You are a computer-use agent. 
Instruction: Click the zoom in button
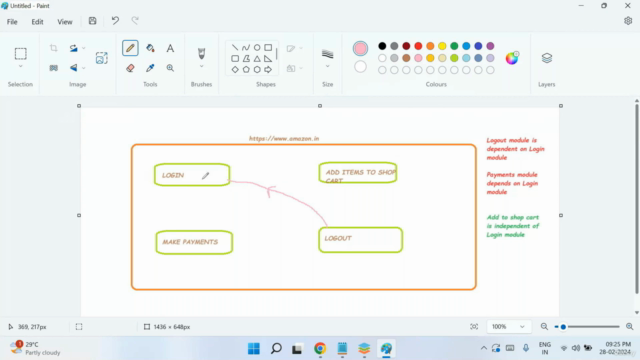point(629,327)
